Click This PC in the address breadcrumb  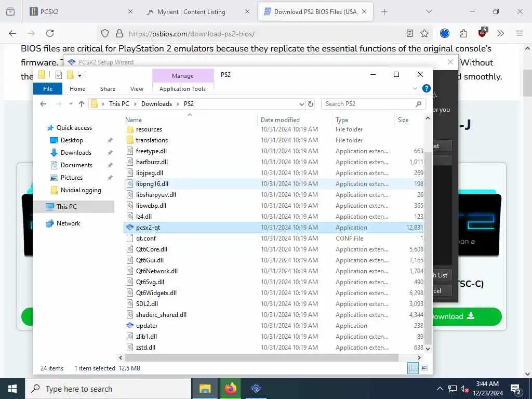119,104
